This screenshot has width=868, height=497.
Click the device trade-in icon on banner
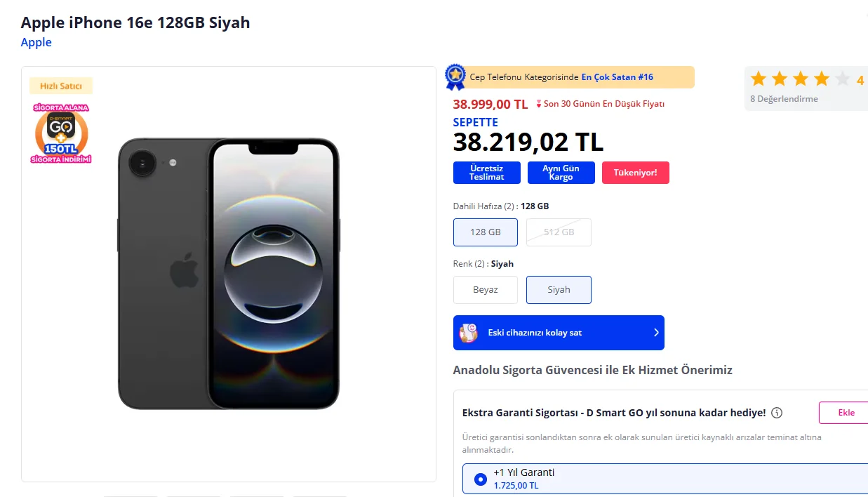[x=468, y=333]
